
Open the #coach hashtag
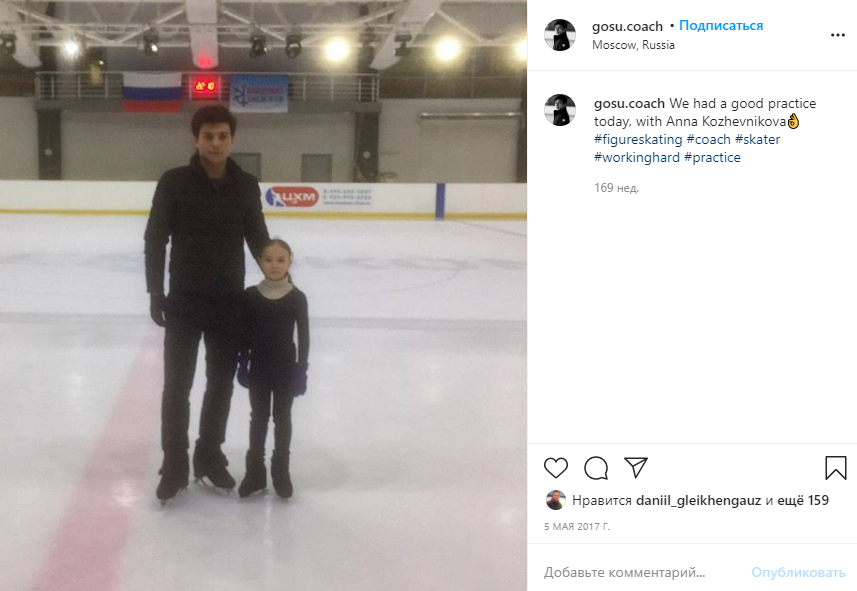click(708, 139)
